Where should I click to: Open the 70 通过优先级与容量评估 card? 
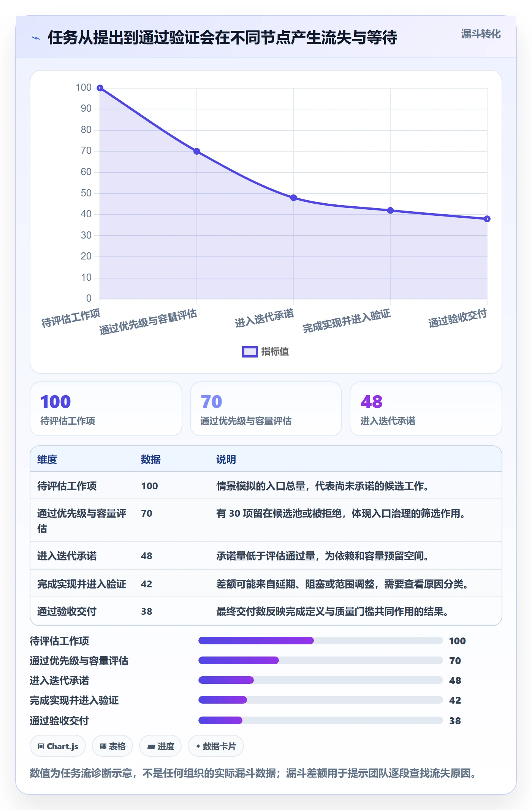click(x=266, y=409)
